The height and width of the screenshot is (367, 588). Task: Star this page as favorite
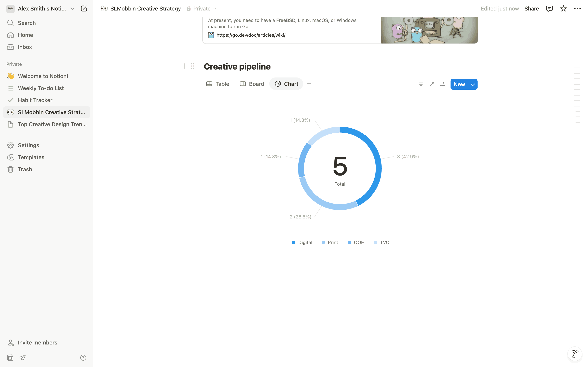[563, 9]
